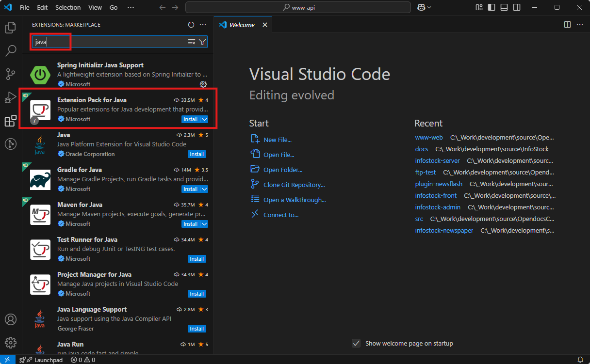Open the Search view in activity bar
Screen dimensions: 590x364
coord(10,51)
